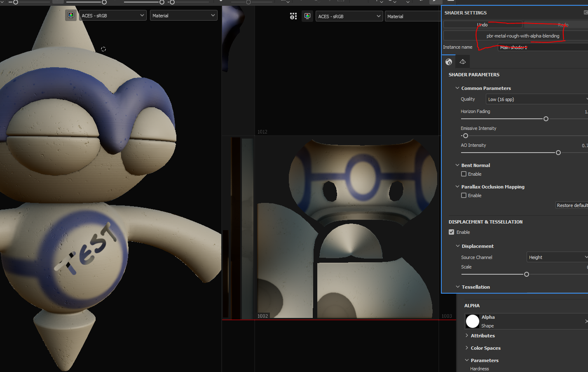This screenshot has width=588, height=372.
Task: Uncheck the Displacement & Tessellation Enable checkbox
Action: point(451,232)
